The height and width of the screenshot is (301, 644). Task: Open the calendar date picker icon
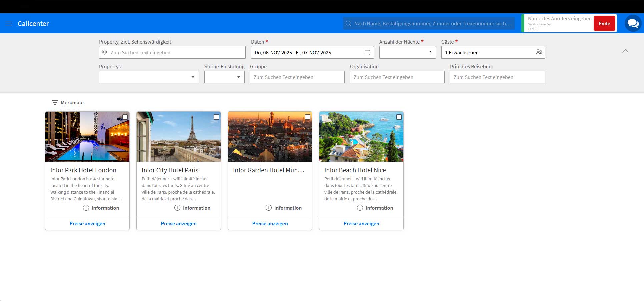pyautogui.click(x=367, y=52)
